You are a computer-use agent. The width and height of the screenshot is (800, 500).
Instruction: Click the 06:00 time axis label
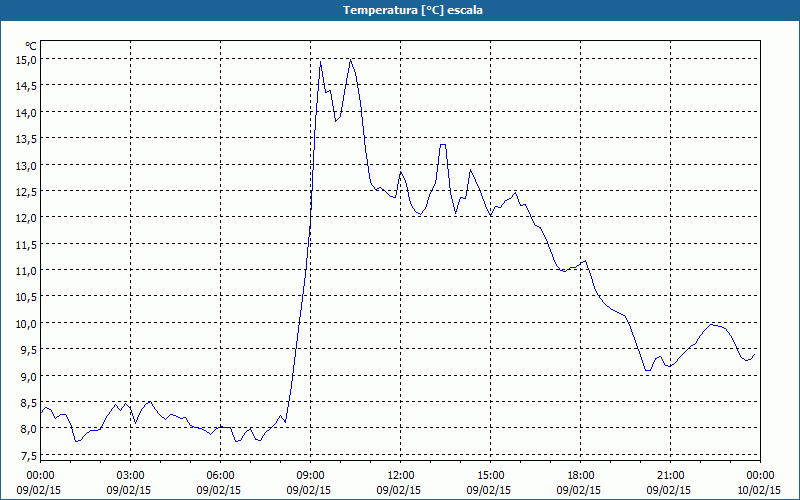pos(220,476)
